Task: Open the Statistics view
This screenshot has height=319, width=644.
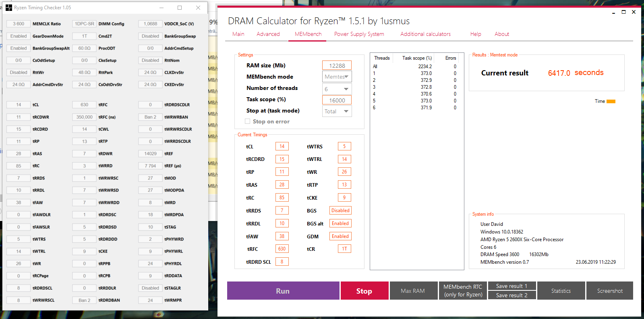Action: pyautogui.click(x=561, y=291)
